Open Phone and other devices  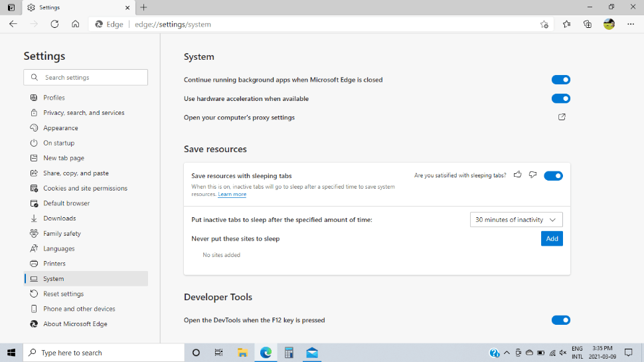click(86, 309)
